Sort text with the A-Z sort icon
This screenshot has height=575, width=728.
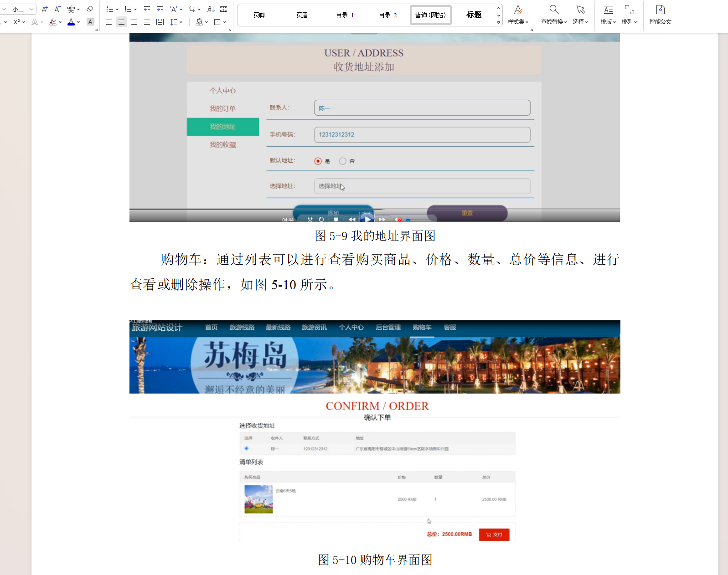click(x=211, y=9)
